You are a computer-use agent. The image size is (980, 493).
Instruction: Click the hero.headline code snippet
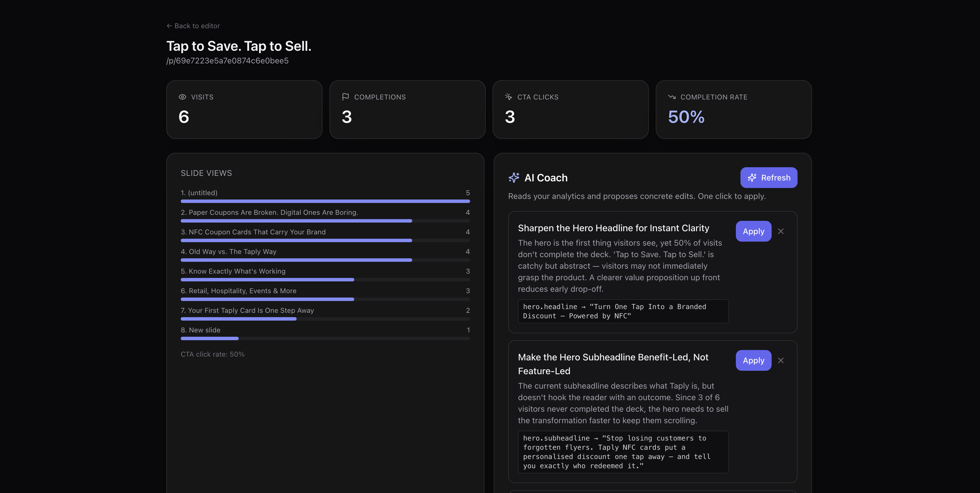623,311
